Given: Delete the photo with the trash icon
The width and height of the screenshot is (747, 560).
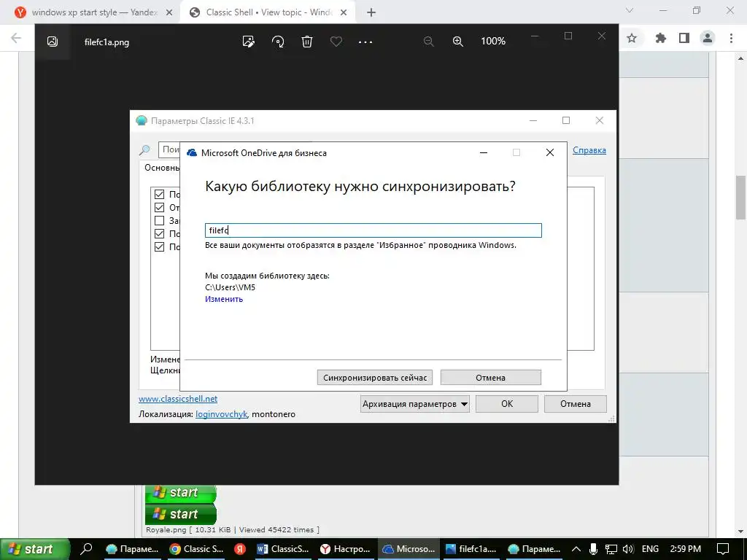Looking at the screenshot, I should (x=307, y=42).
